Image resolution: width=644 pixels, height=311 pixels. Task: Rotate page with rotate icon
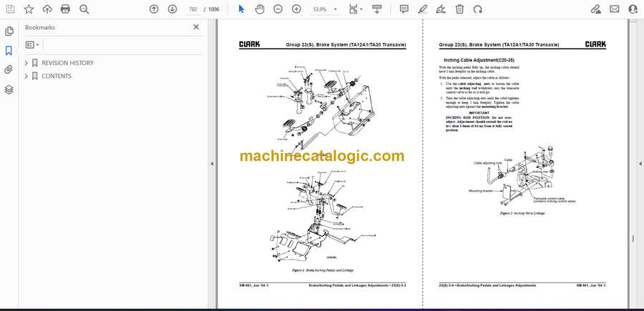click(x=478, y=9)
